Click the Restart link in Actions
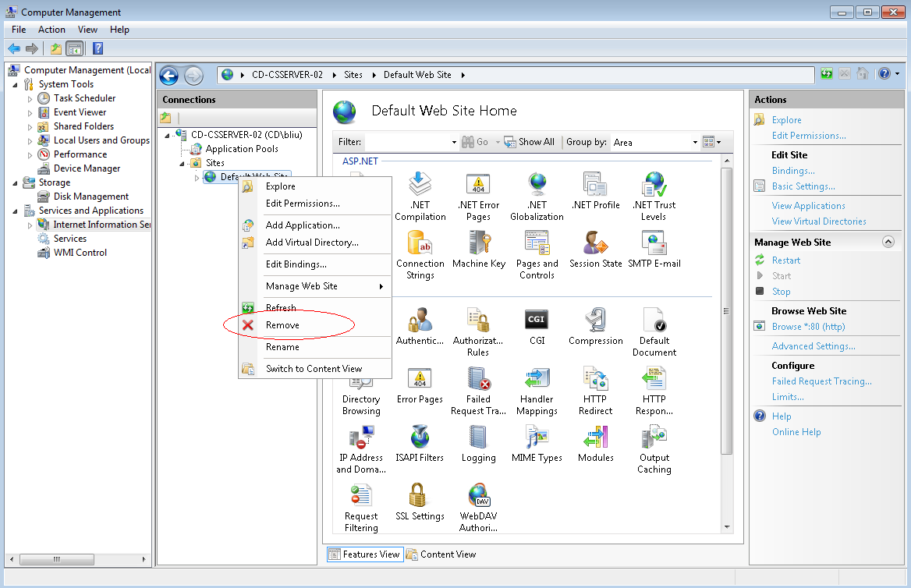The width and height of the screenshot is (911, 588). click(786, 261)
